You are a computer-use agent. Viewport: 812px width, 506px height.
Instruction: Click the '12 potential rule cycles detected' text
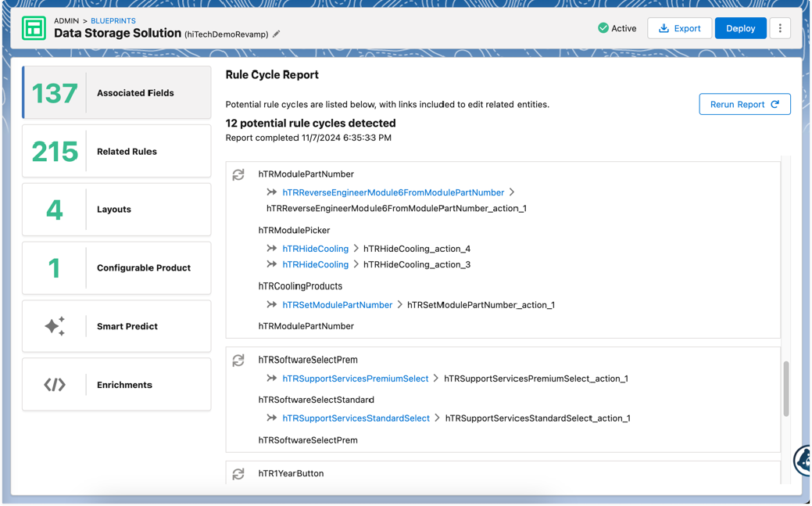click(x=311, y=123)
